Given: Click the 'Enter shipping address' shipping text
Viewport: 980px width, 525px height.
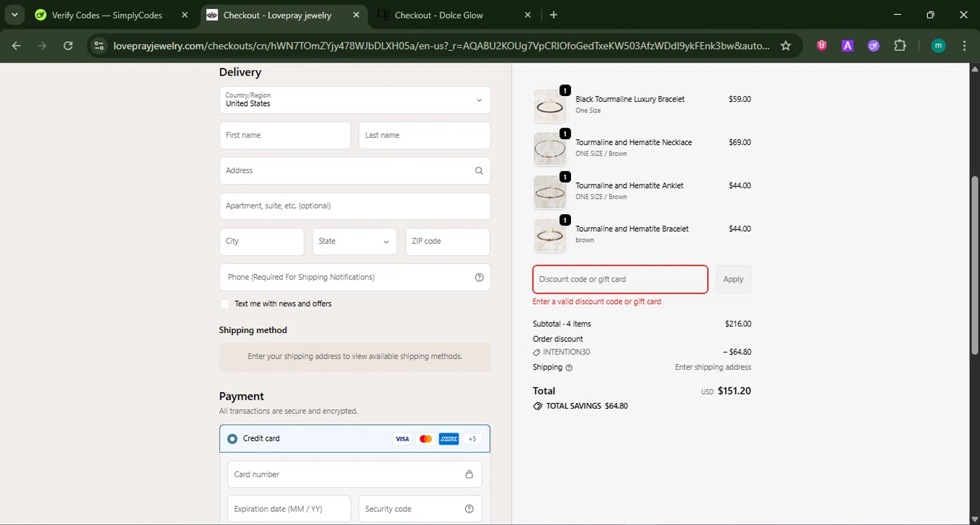Looking at the screenshot, I should 713,368.
